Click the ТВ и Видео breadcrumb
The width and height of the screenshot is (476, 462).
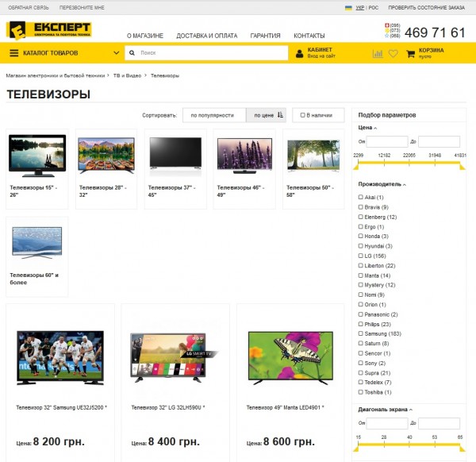point(127,75)
